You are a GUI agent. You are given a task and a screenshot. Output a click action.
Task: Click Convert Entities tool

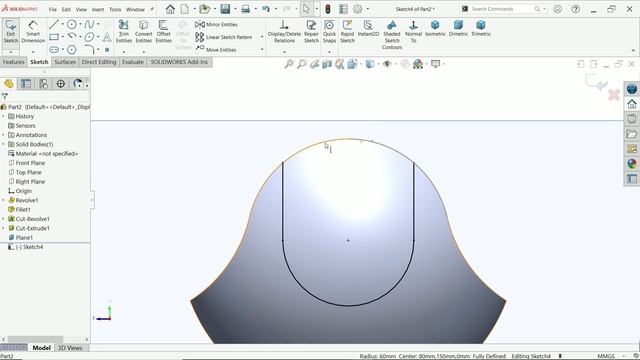click(x=144, y=31)
